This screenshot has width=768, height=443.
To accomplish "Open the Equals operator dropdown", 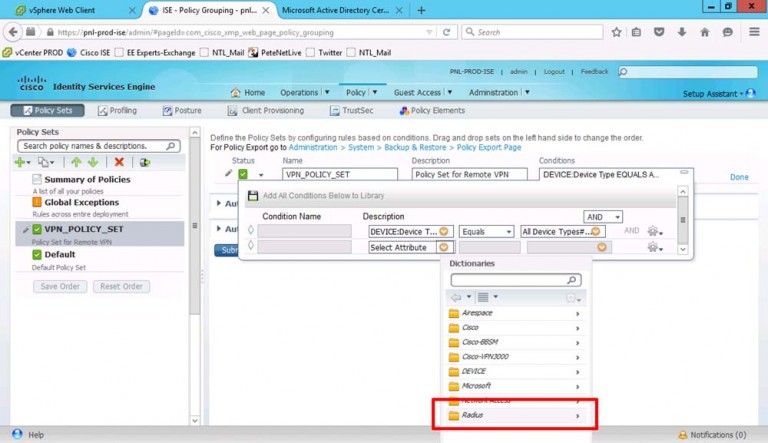I will pyautogui.click(x=486, y=231).
